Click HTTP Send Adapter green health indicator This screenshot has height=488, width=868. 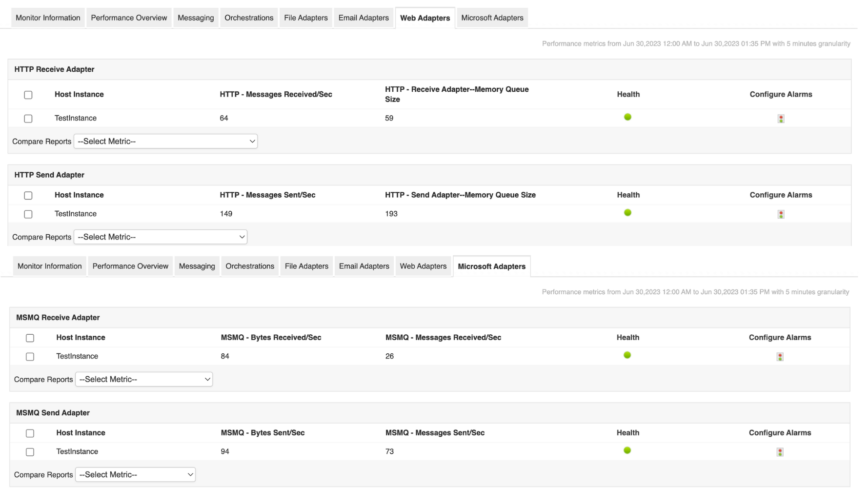pos(627,213)
